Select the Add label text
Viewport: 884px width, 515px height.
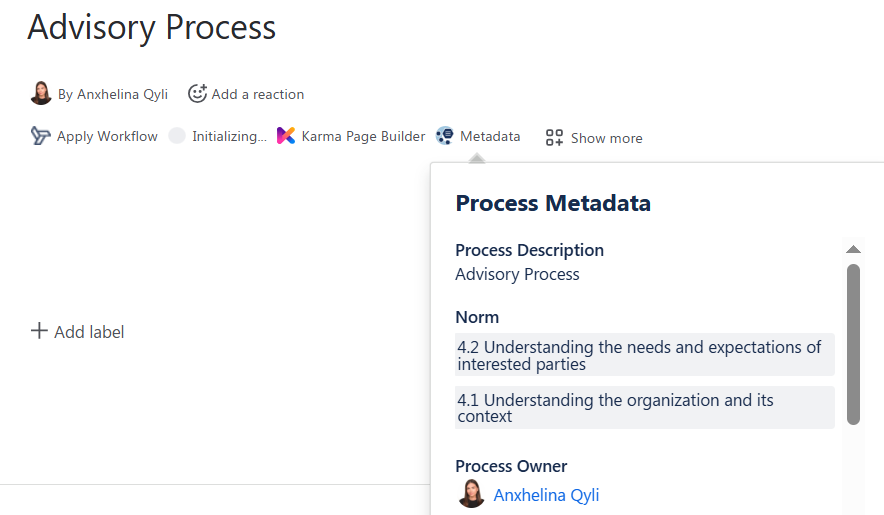[89, 332]
